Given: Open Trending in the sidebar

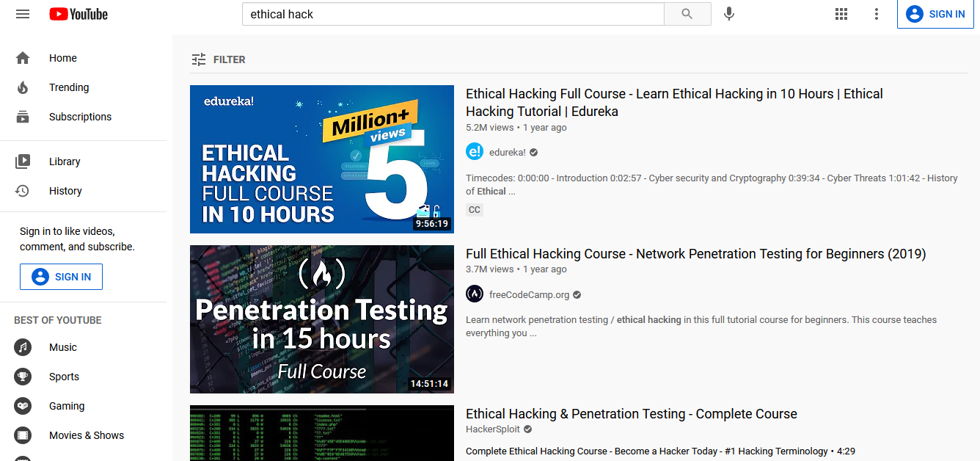Looking at the screenshot, I should point(83,87).
